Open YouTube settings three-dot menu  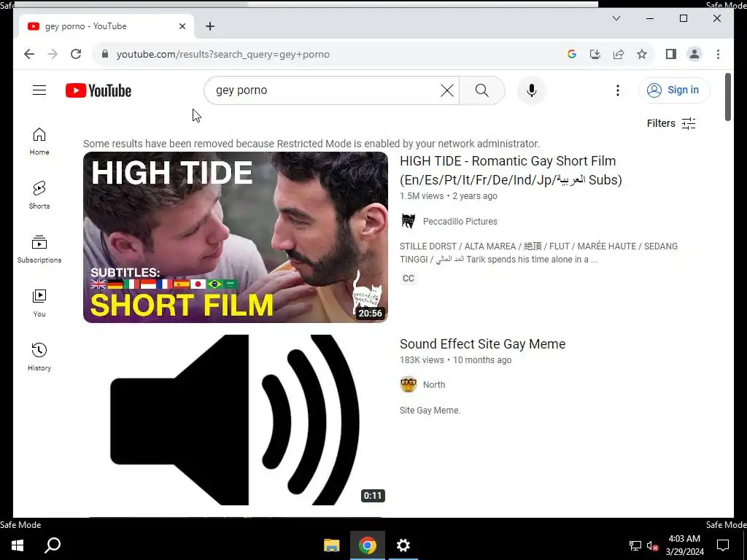[x=617, y=90]
